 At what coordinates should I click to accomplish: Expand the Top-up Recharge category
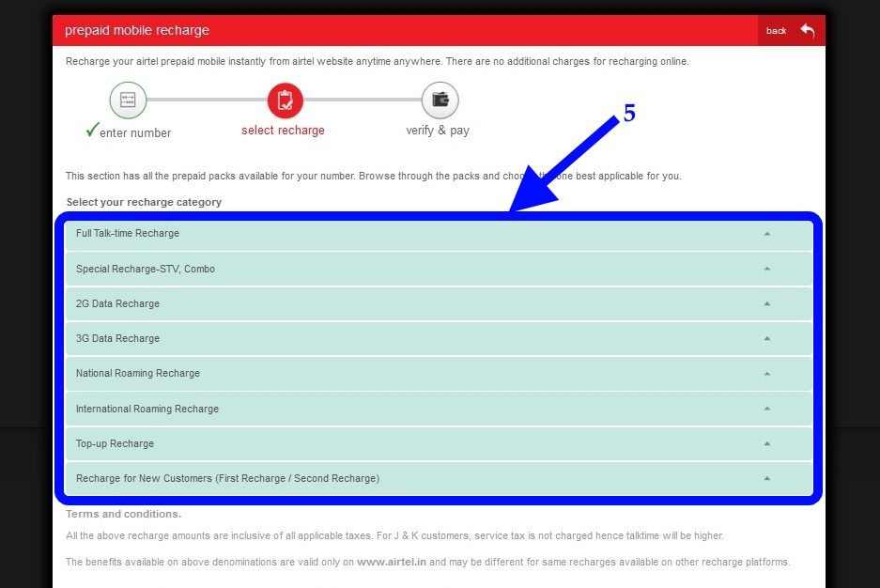pyautogui.click(x=439, y=443)
